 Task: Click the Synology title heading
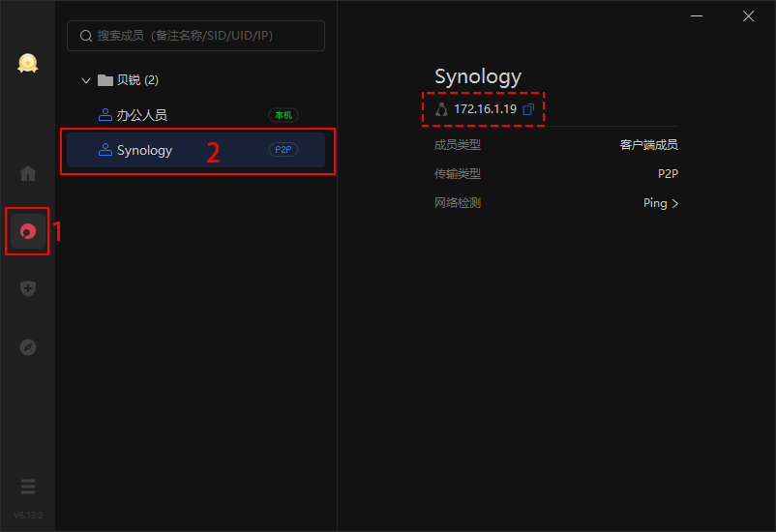[478, 76]
